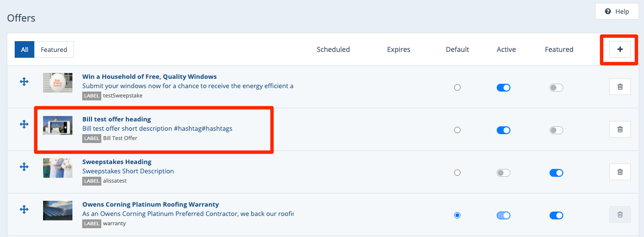This screenshot has width=644, height=237.
Task: Click move handle of Sweepstakes Heading
Action: 24,167
